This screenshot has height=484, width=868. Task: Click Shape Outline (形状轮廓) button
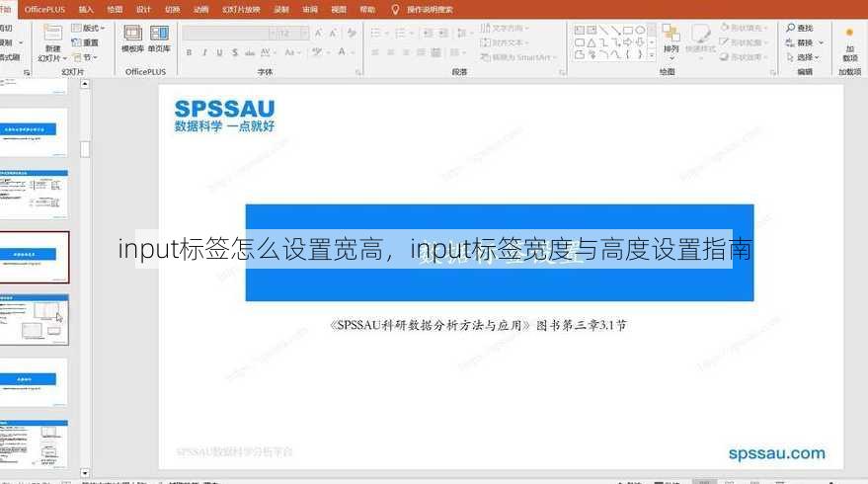744,42
